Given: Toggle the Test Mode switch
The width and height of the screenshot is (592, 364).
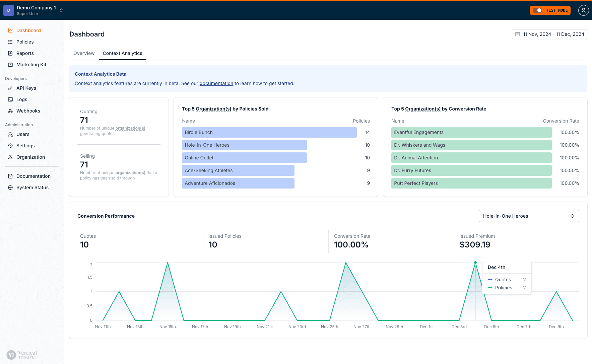Looking at the screenshot, I should (x=537, y=10).
